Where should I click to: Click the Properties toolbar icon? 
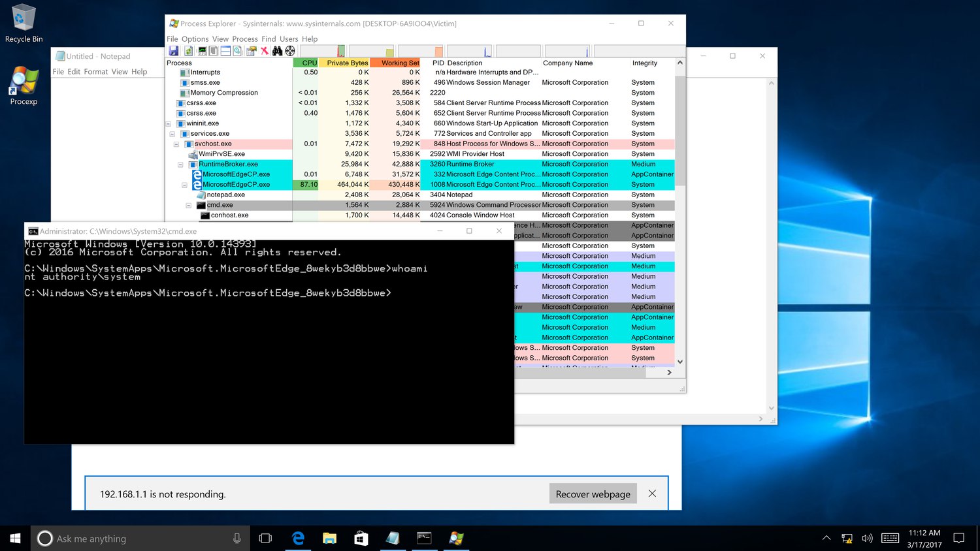[x=251, y=51]
